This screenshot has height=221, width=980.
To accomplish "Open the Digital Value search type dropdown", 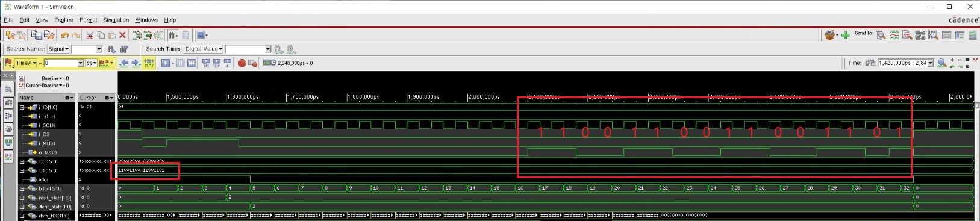I will (204, 49).
